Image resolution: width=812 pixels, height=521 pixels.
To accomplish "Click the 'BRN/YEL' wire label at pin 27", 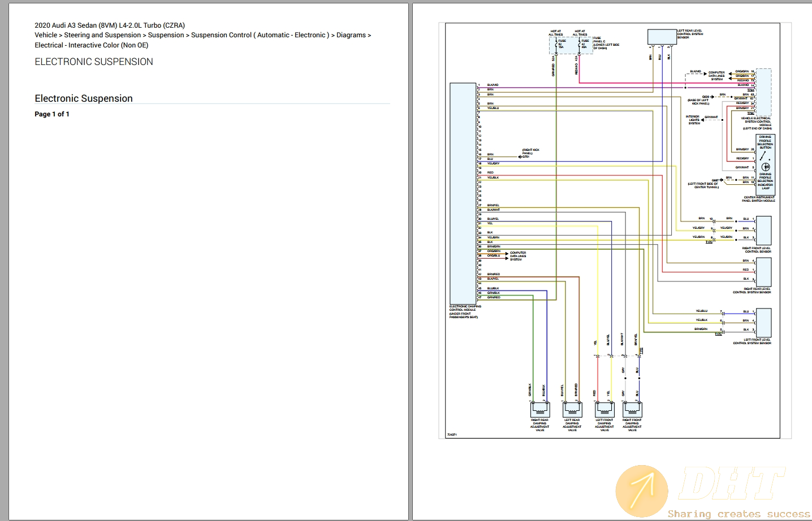I will coord(493,205).
